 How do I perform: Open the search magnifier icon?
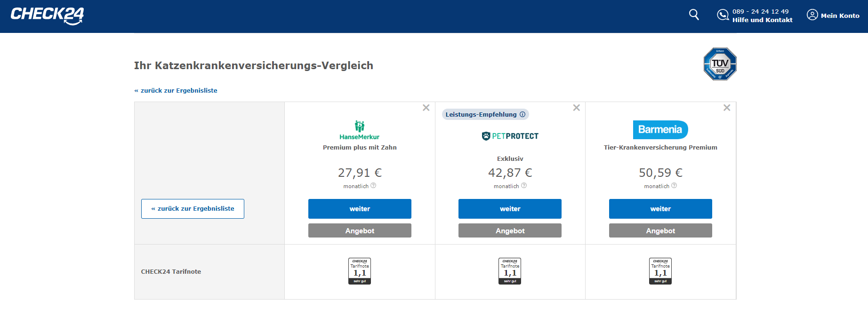coord(694,15)
